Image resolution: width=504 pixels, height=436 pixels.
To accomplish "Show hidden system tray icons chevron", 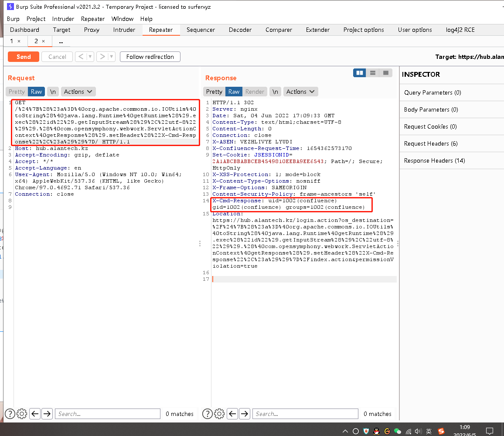I will [345, 431].
